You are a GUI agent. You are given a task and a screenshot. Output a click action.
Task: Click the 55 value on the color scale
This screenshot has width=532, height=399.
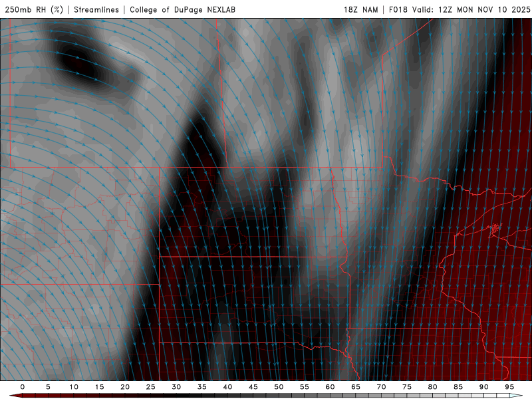click(x=305, y=387)
